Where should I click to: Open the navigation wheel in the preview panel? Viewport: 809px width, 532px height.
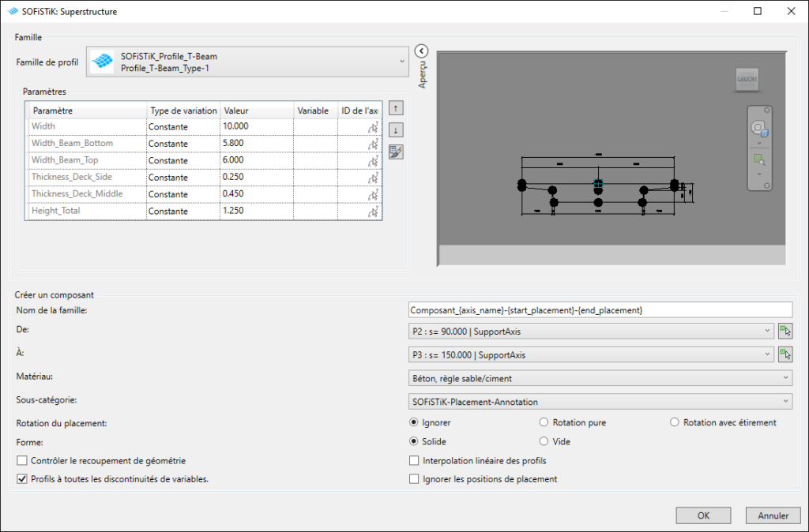tap(758, 127)
